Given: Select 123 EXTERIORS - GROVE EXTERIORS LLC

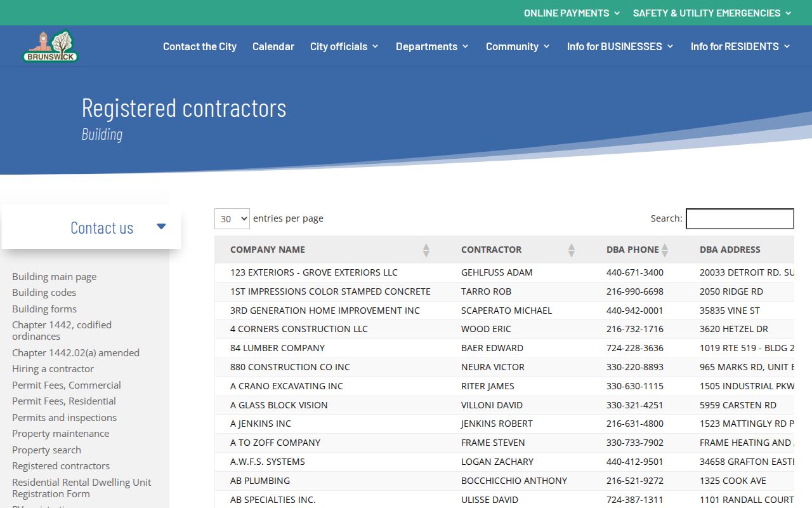Looking at the screenshot, I should click(314, 272).
